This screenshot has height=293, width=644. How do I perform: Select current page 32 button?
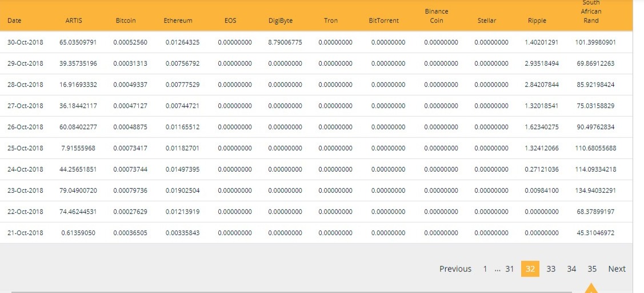[x=530, y=269]
